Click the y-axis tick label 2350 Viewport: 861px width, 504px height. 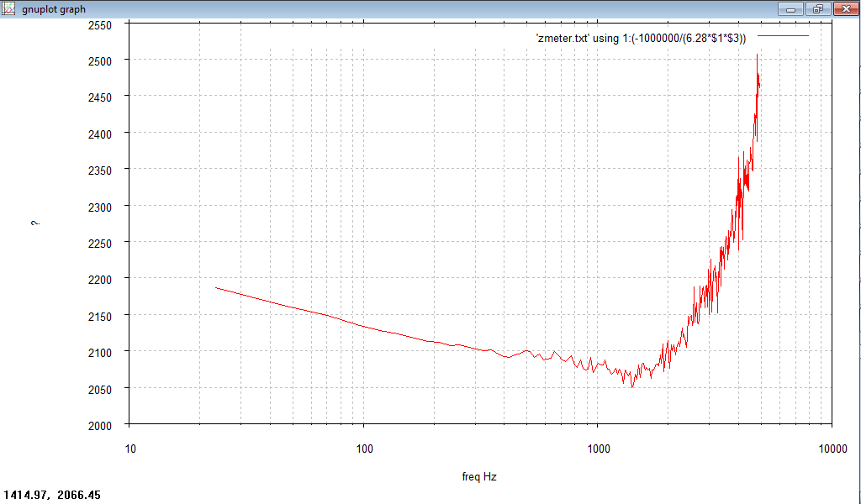coord(100,171)
